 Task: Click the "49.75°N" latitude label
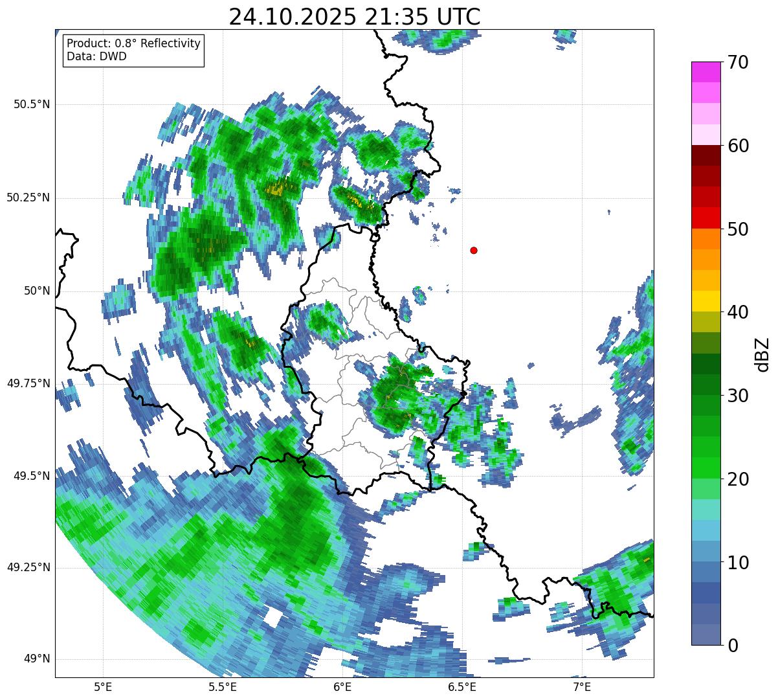(28, 383)
